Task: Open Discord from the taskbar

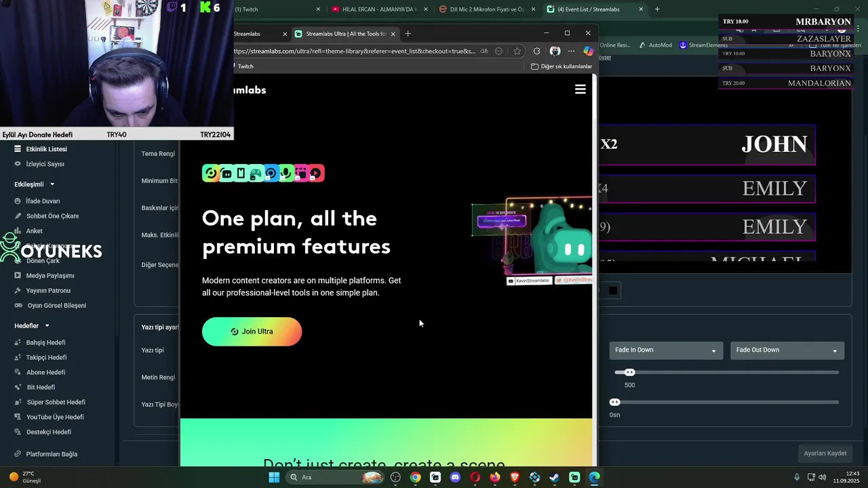Action: tap(455, 477)
